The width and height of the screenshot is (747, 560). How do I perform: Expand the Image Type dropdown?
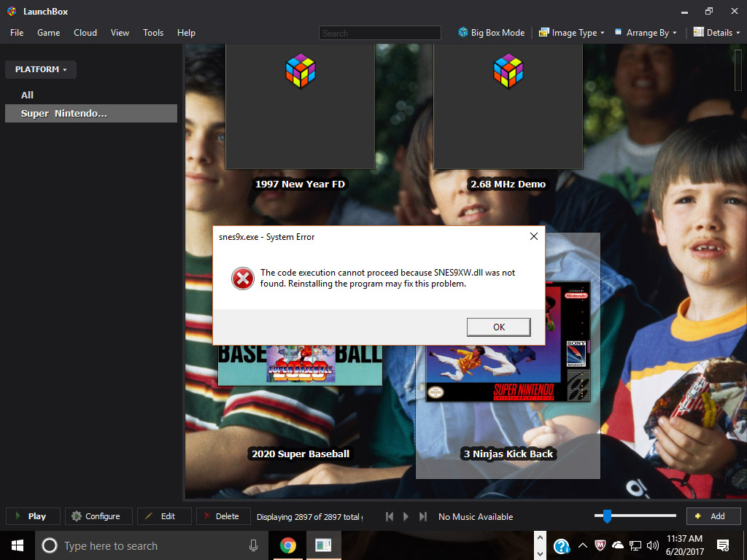(571, 32)
